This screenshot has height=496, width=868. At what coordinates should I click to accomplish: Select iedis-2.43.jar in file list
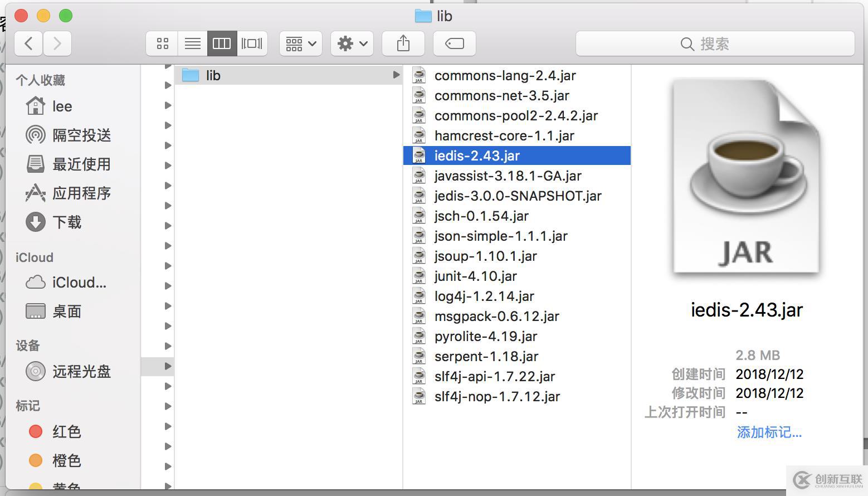coord(516,155)
